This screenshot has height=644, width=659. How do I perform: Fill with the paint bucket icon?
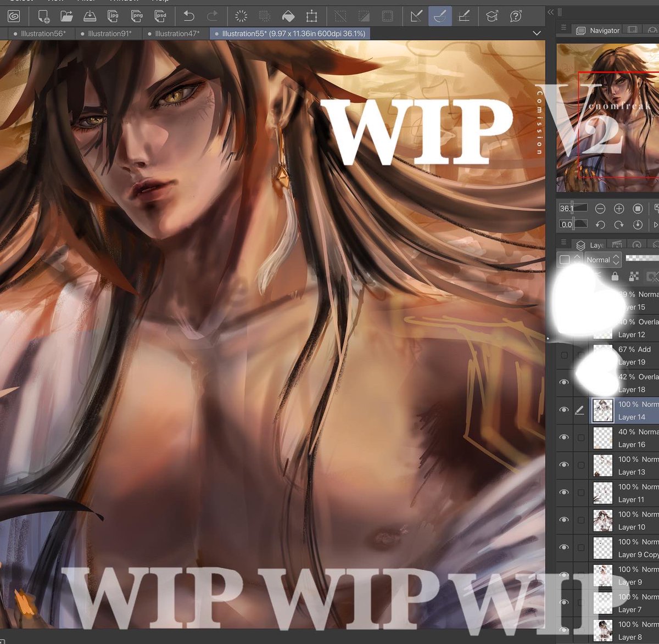tap(288, 16)
